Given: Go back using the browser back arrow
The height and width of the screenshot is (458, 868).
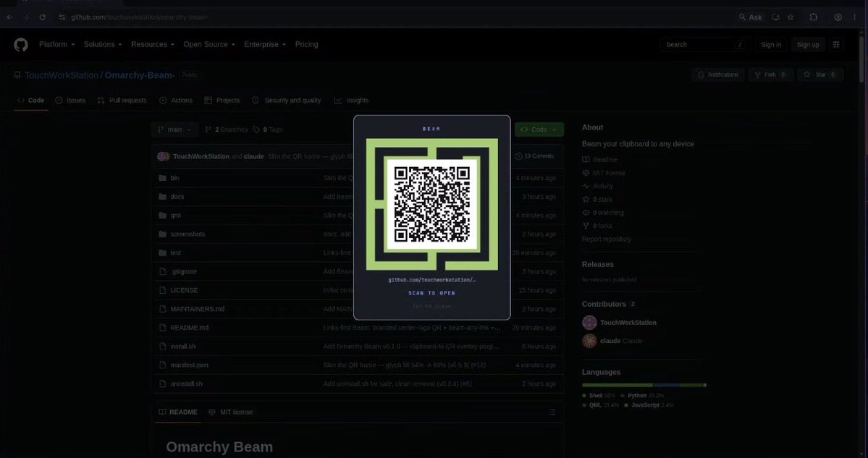Looking at the screenshot, I should tap(9, 17).
